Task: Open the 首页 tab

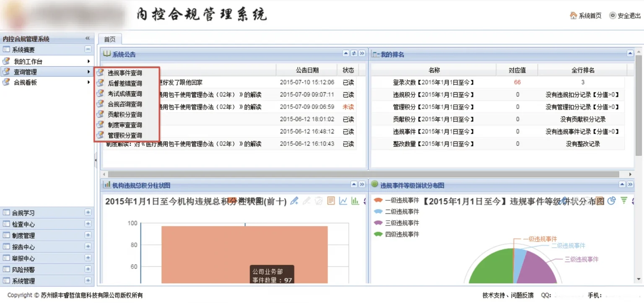Action: (110, 39)
